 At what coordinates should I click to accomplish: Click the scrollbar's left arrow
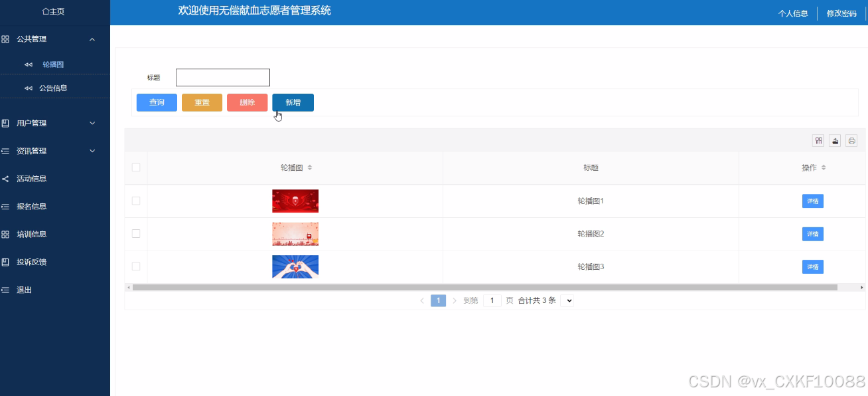128,288
